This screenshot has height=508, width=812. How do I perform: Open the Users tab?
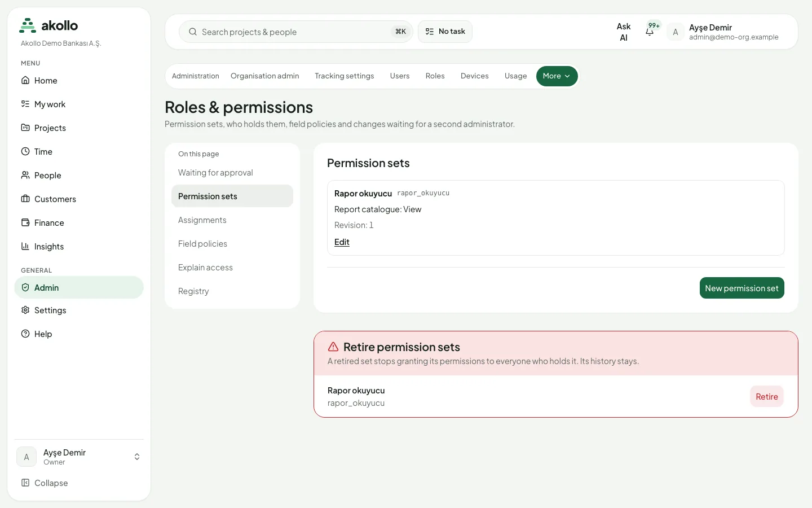[400, 76]
